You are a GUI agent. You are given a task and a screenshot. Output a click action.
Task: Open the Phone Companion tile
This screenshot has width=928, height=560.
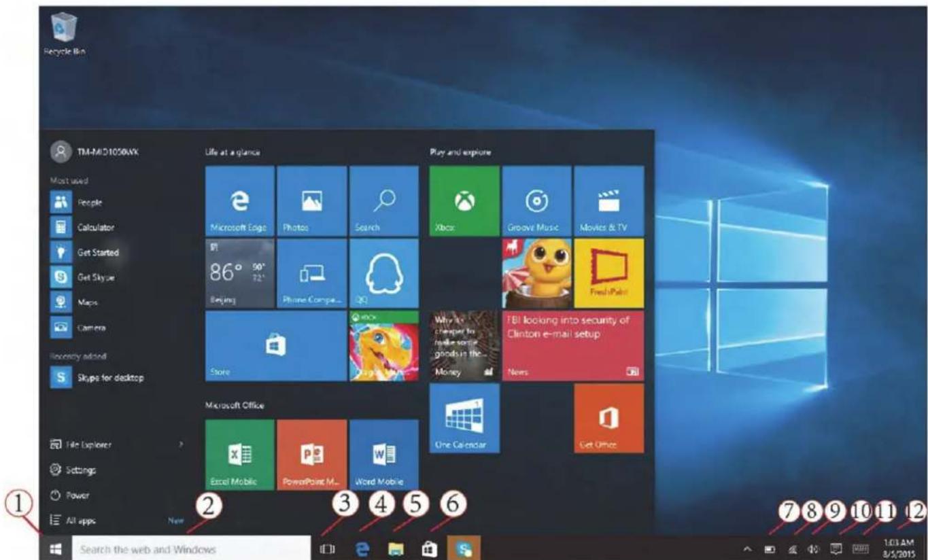coord(313,273)
